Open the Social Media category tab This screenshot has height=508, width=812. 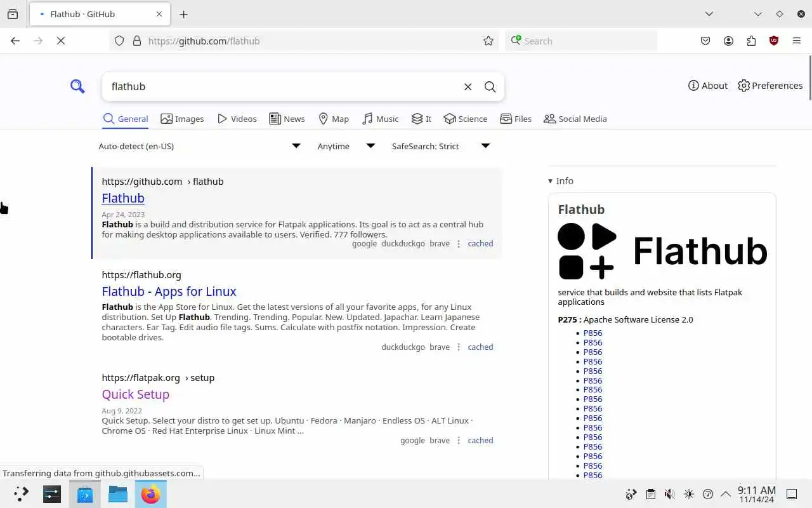tap(575, 119)
